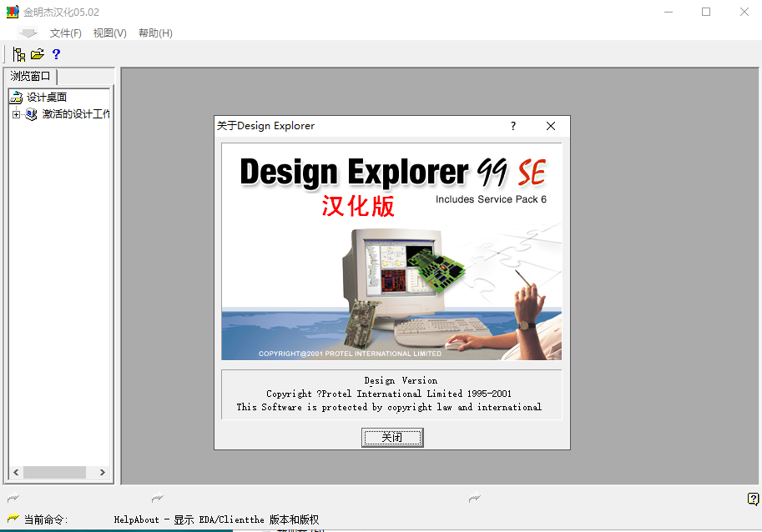Click the blue question mark help icon
Viewport: 762px width, 532px height.
point(56,54)
